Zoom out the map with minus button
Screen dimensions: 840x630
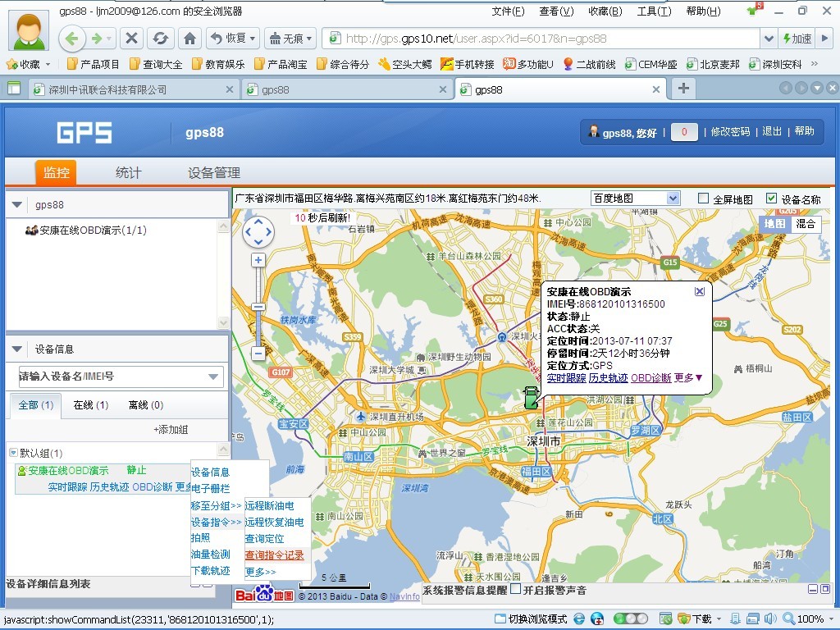click(258, 354)
